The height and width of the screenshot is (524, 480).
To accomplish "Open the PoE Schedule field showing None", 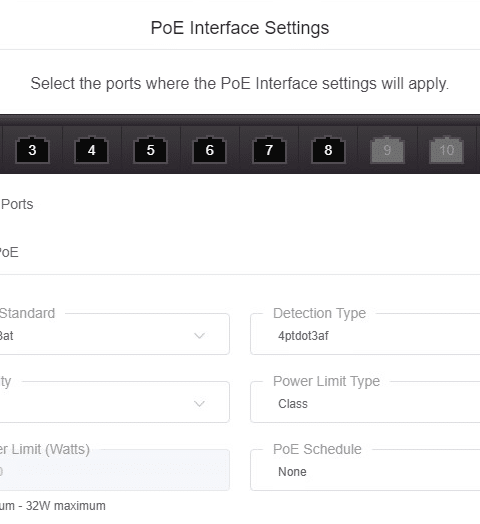I will pyautogui.click(x=365, y=470).
